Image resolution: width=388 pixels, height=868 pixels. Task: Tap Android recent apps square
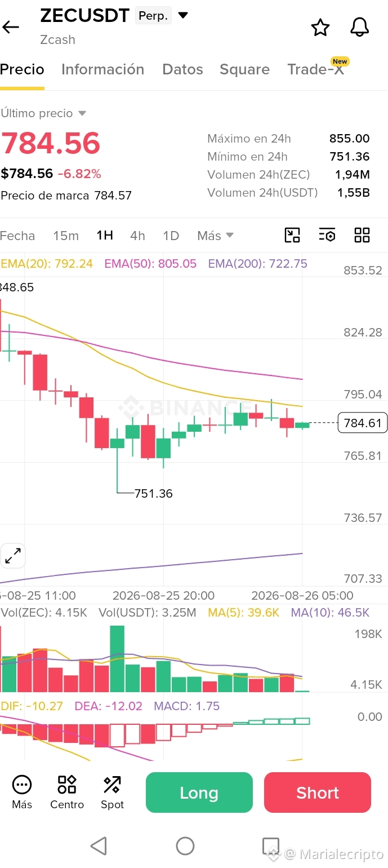tap(271, 846)
